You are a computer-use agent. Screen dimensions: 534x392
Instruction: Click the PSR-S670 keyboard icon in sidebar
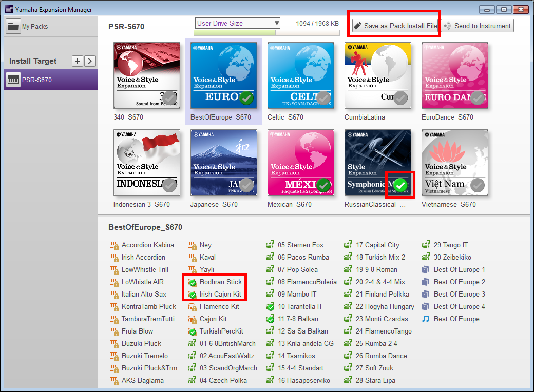pyautogui.click(x=13, y=80)
